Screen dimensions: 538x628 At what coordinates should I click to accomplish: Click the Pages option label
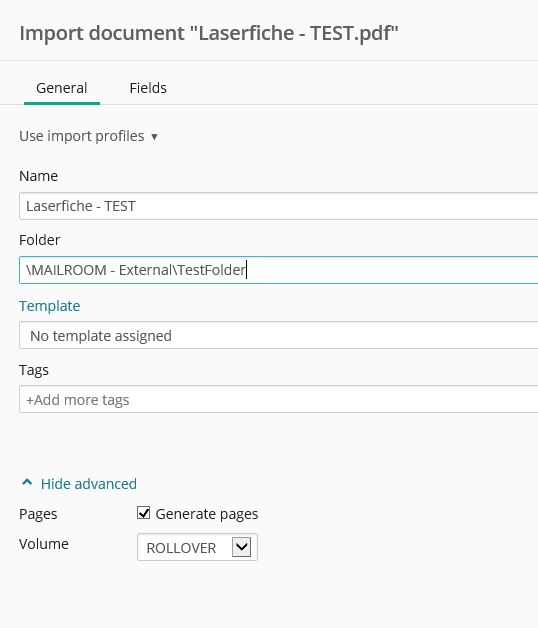click(38, 514)
